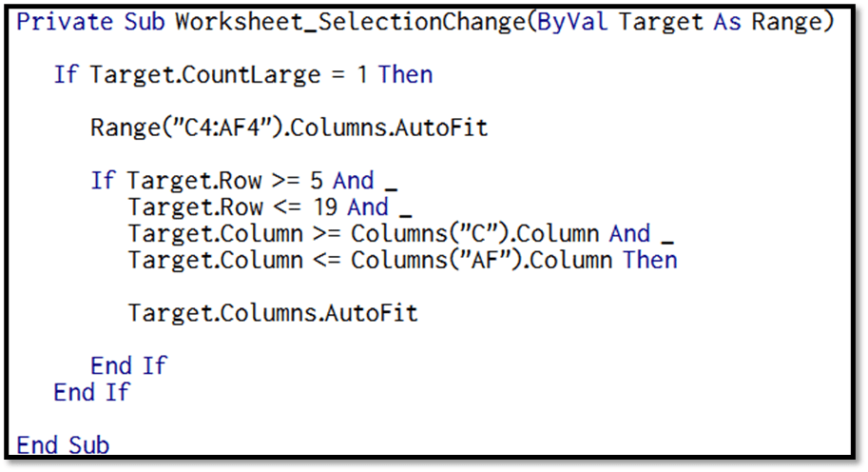868x472 pixels.
Task: Click the And keyword after Target.Row >= 5
Action: click(x=353, y=181)
